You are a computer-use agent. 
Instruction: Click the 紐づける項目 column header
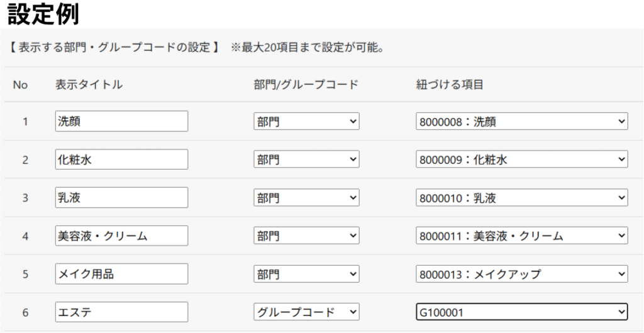449,85
